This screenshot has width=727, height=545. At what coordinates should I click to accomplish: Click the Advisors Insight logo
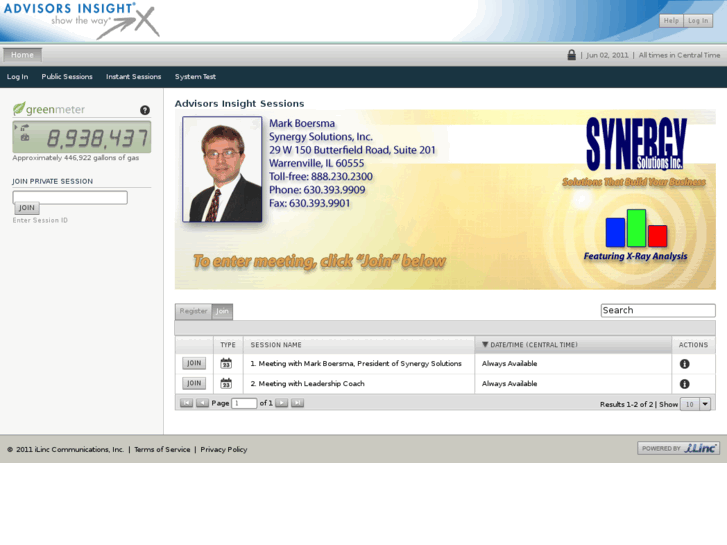(81, 20)
